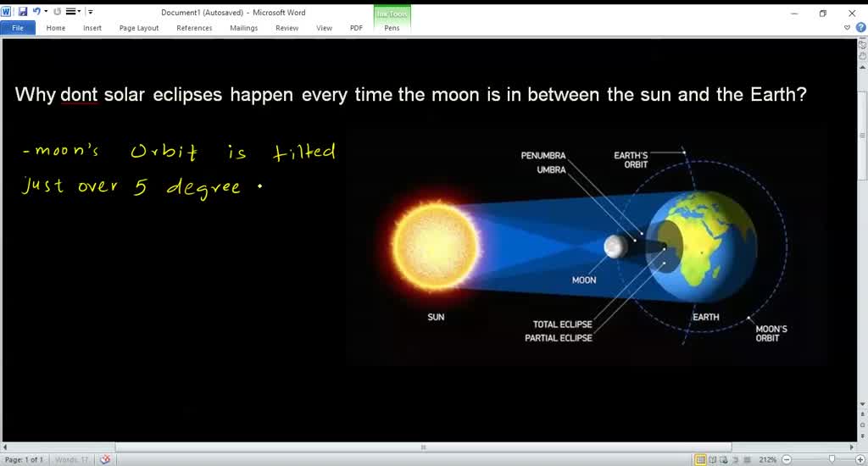Viewport: 868px width, 466px height.
Task: Open the Review tab
Action: coord(287,28)
